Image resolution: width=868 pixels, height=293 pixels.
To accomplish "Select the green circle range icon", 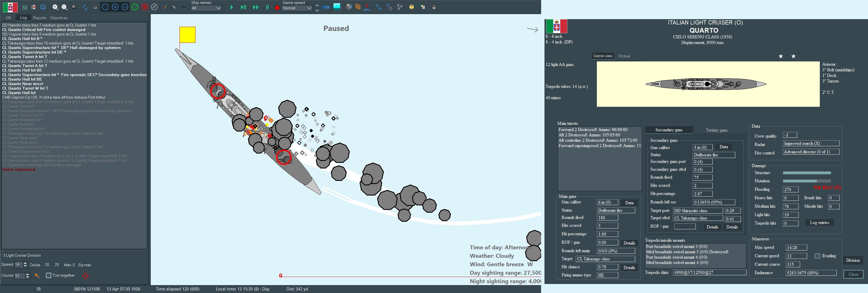I will 135,7.
